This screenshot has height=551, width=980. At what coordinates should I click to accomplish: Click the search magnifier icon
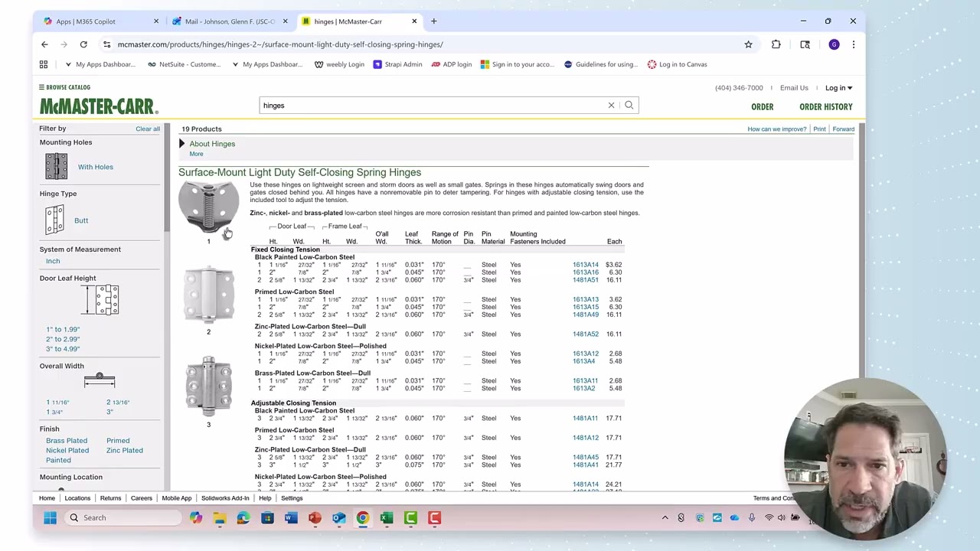[x=629, y=105]
